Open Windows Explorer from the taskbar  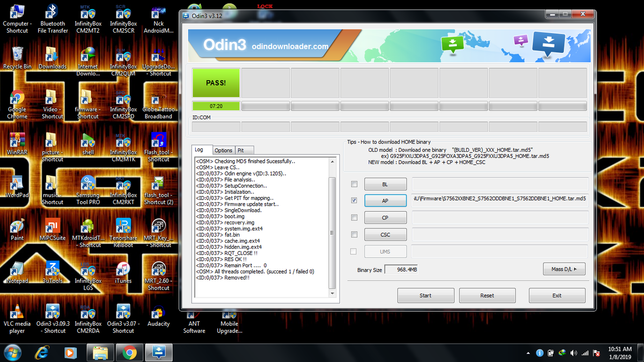tap(101, 353)
